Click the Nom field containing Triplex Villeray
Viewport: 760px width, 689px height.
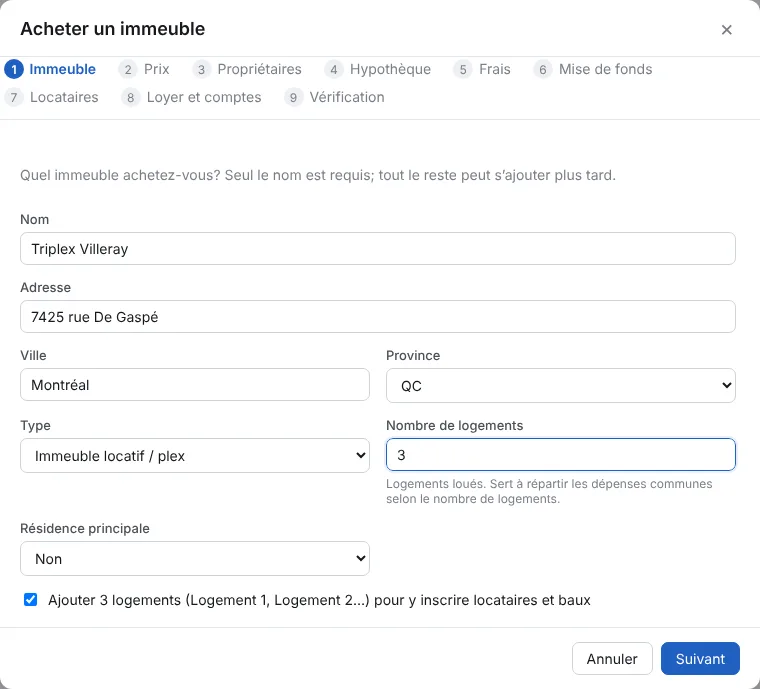pyautogui.click(x=378, y=249)
